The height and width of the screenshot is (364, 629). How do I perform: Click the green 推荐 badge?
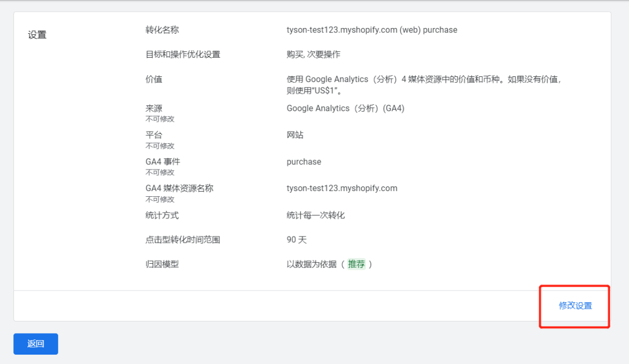click(356, 264)
